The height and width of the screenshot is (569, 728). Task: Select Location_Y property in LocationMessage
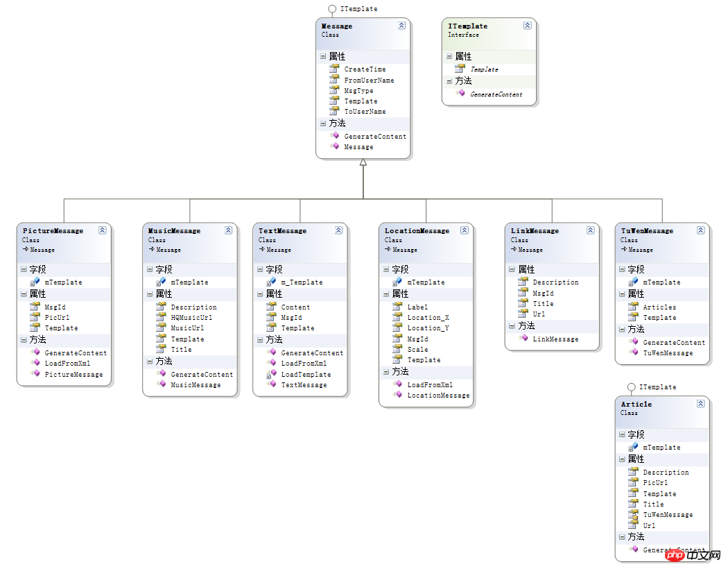click(x=428, y=328)
